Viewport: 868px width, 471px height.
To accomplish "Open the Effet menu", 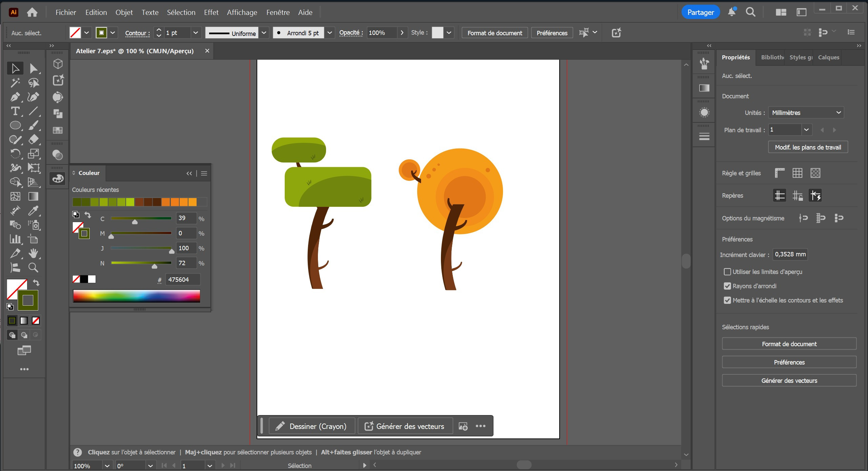I will point(211,13).
